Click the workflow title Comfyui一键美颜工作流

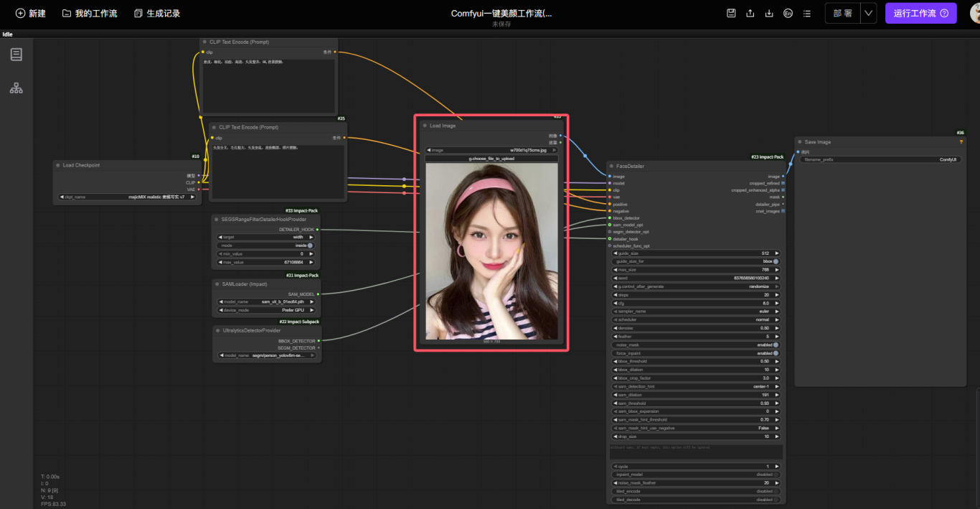(501, 13)
